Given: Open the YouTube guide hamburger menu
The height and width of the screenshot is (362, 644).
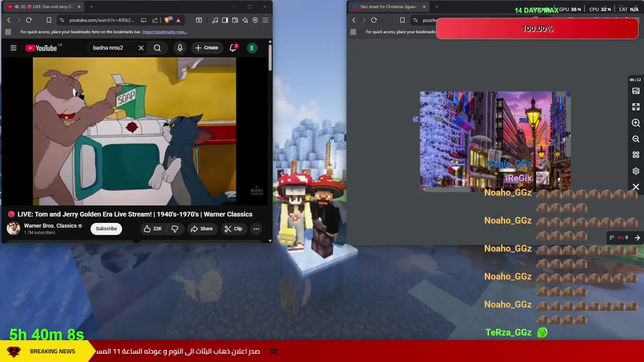Looking at the screenshot, I should [14, 48].
